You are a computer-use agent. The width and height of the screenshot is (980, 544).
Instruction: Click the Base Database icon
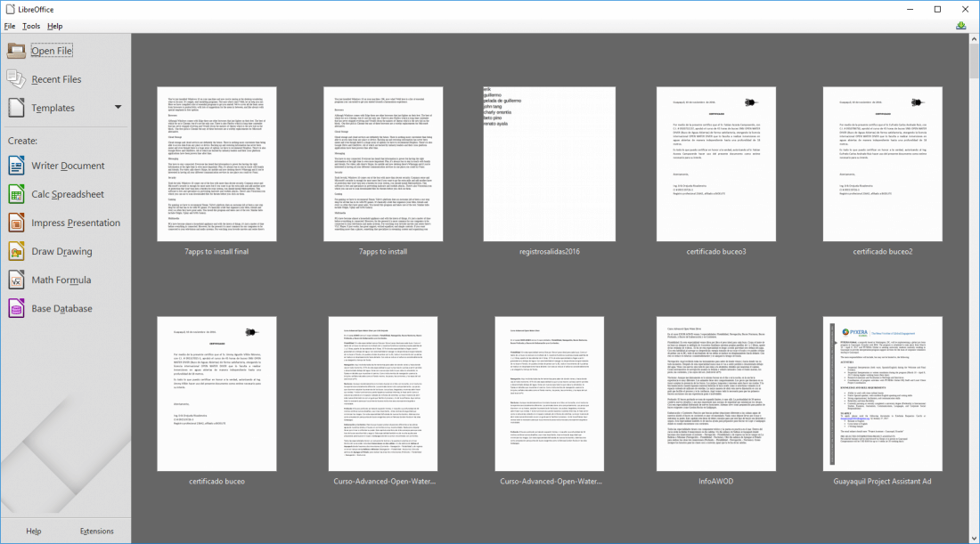(x=17, y=308)
